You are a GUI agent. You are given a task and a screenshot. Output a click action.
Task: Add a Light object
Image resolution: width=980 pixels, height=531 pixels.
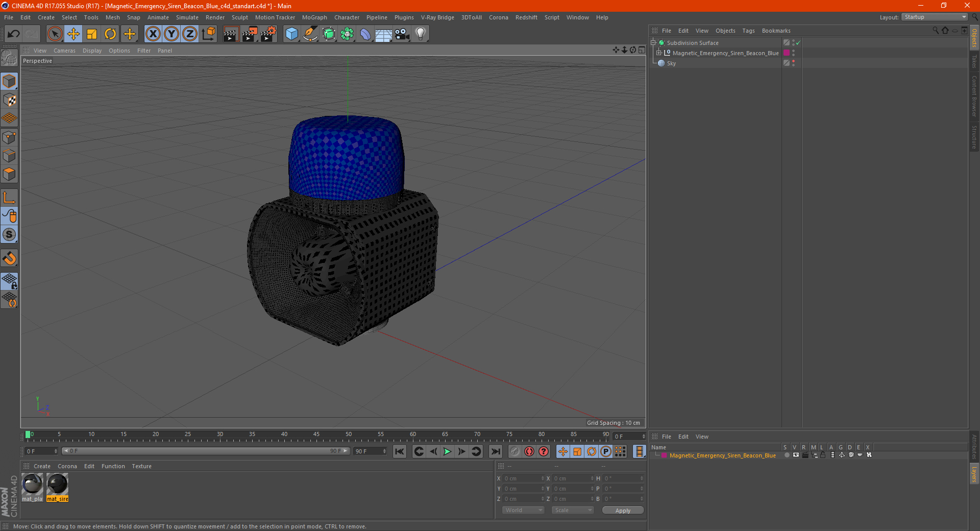421,34
